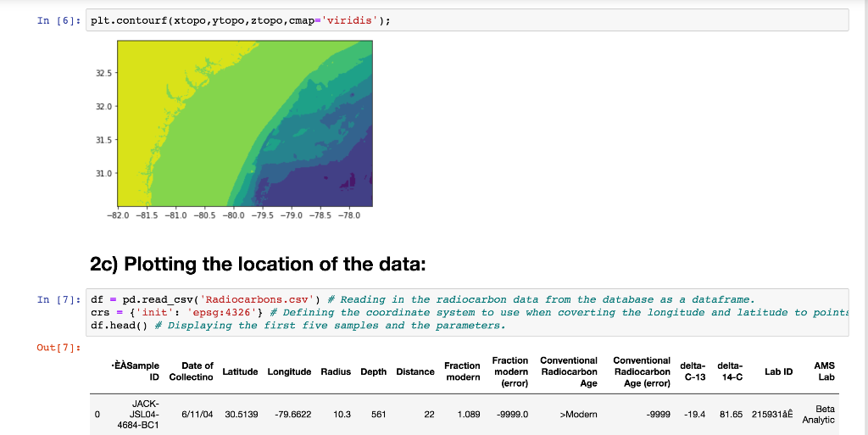The height and width of the screenshot is (435, 868).
Task: Click the Out[7]: prompt label
Action: click(x=59, y=348)
